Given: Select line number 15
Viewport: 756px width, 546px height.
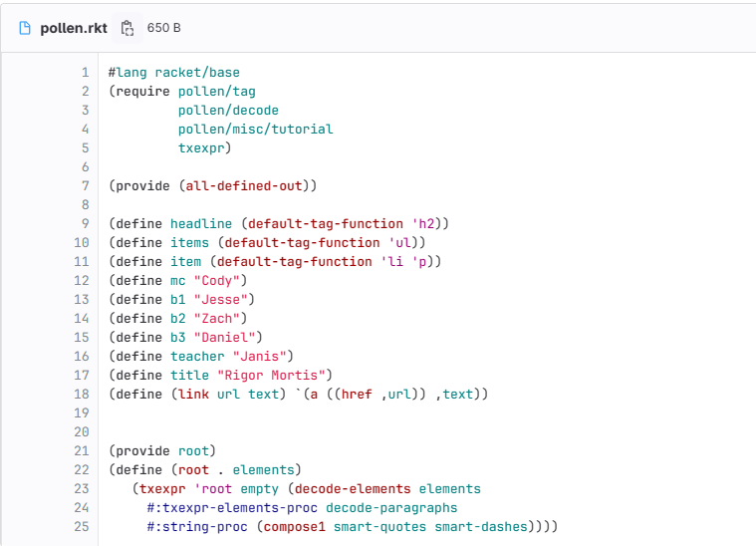Looking at the screenshot, I should 82,337.
